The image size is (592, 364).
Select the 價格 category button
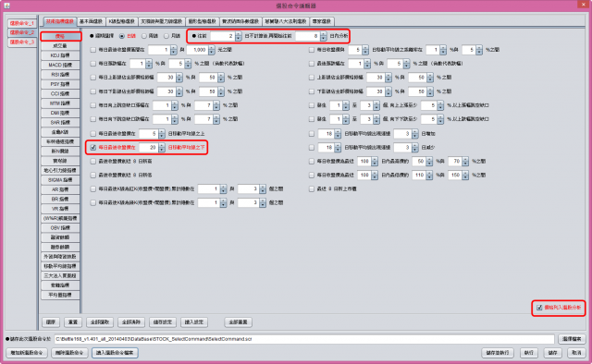click(60, 36)
